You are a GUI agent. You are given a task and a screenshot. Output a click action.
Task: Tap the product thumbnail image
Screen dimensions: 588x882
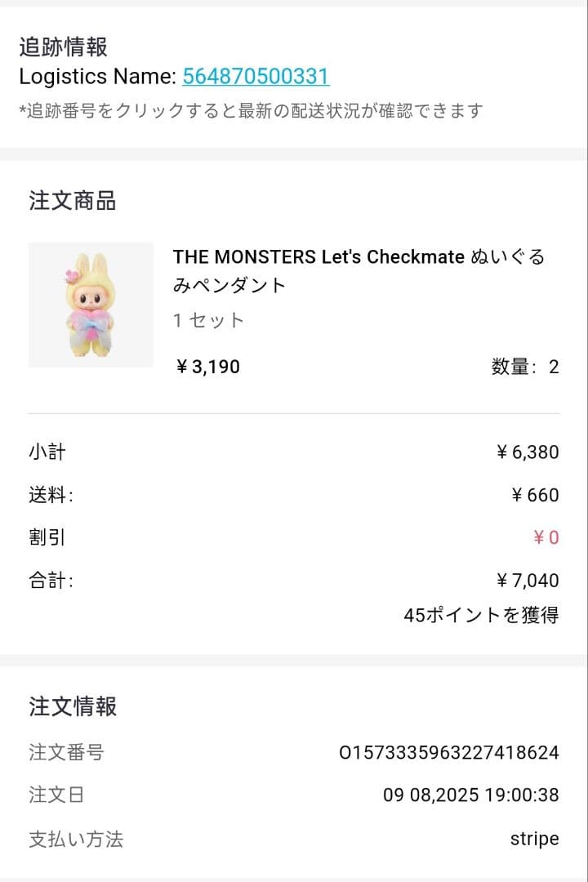[91, 305]
